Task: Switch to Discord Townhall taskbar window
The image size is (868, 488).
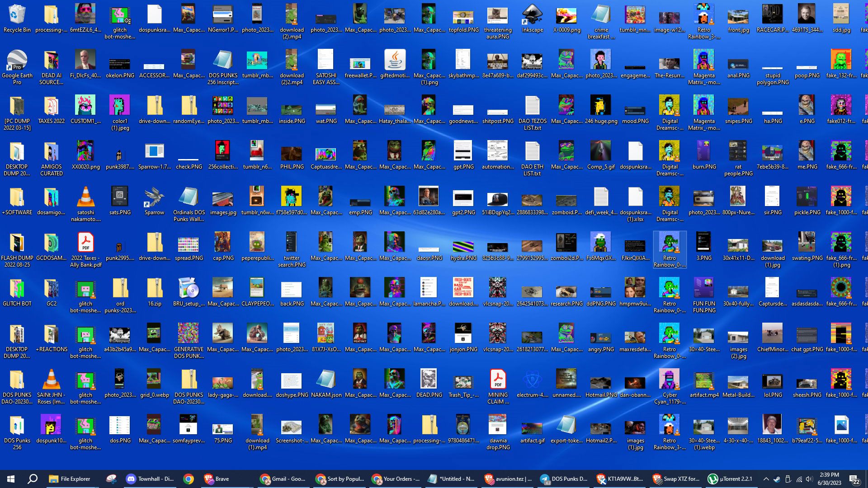Action: pos(150,479)
